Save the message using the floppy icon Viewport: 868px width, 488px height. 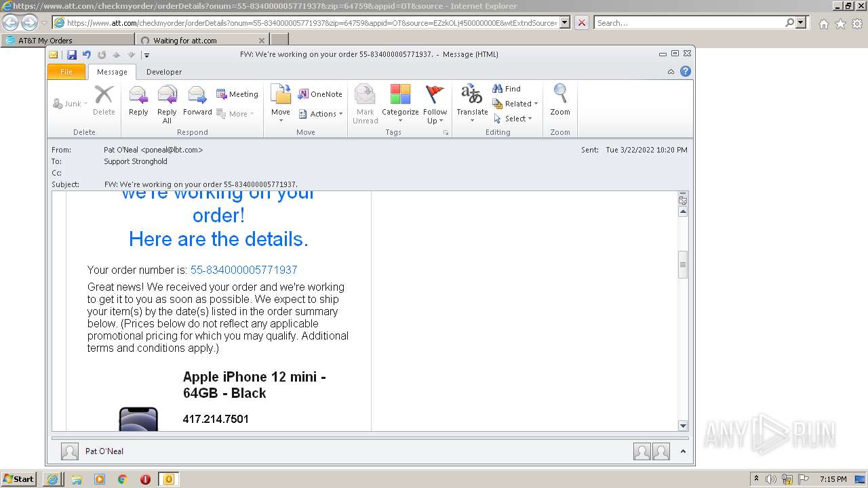pyautogui.click(x=72, y=55)
